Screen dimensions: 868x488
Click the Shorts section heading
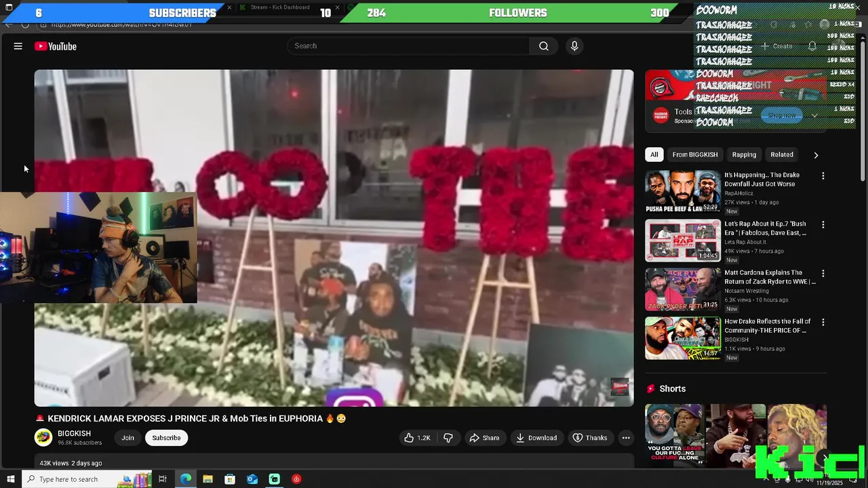tap(672, 388)
